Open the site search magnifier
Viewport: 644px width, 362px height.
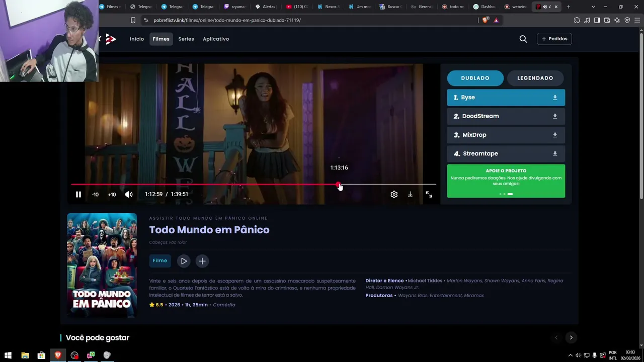point(523,39)
